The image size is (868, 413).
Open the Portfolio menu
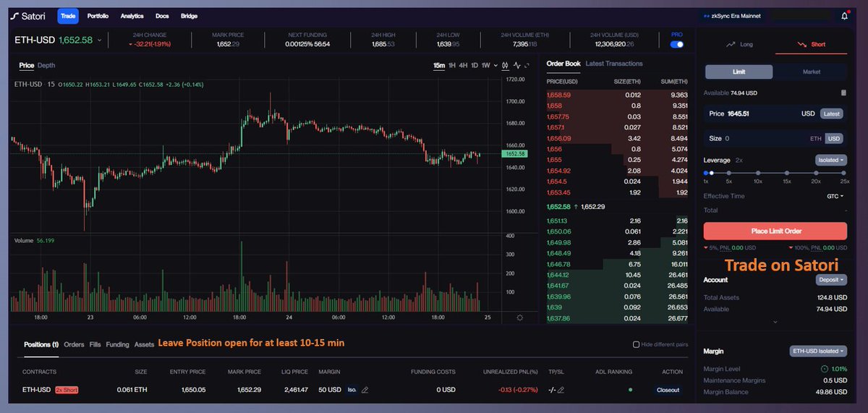98,16
